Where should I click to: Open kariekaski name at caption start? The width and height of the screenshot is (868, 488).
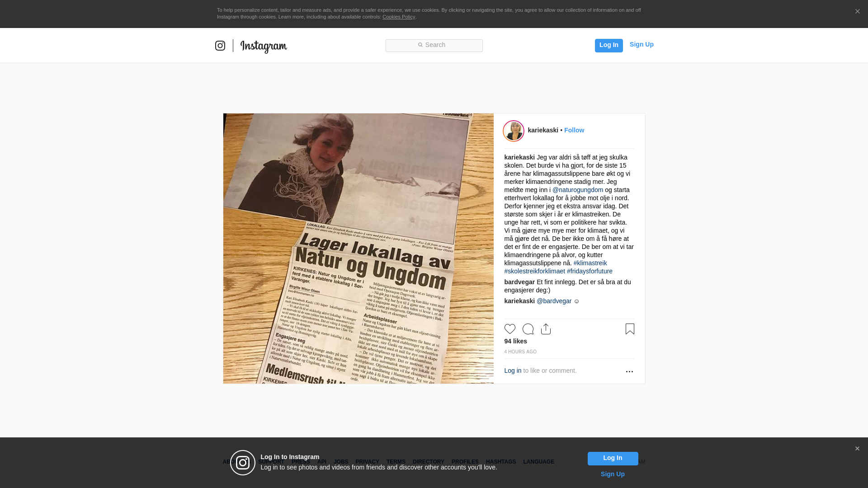(x=519, y=157)
